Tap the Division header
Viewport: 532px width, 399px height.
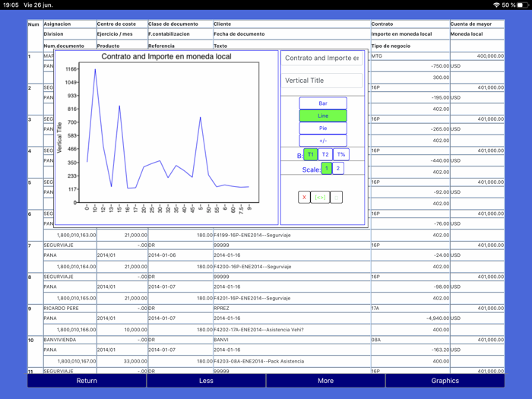point(70,34)
